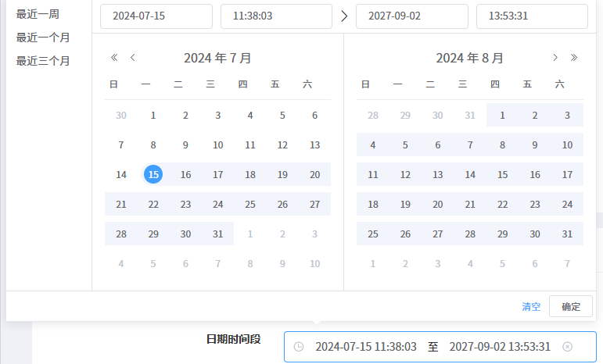The image size is (603, 364).
Task: Jump to next year with double-right arrow
Action: click(x=574, y=58)
